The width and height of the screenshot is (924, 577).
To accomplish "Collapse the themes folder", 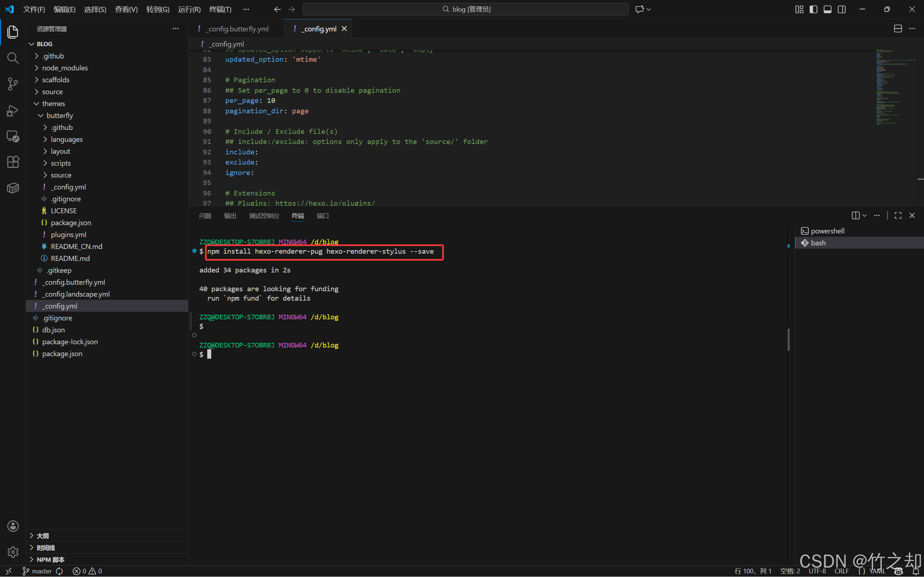I will pyautogui.click(x=53, y=104).
